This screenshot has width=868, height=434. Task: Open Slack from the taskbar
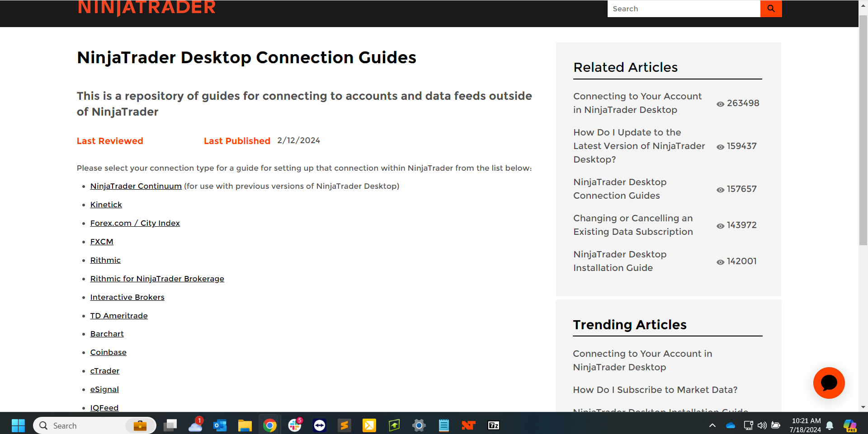[x=295, y=425]
